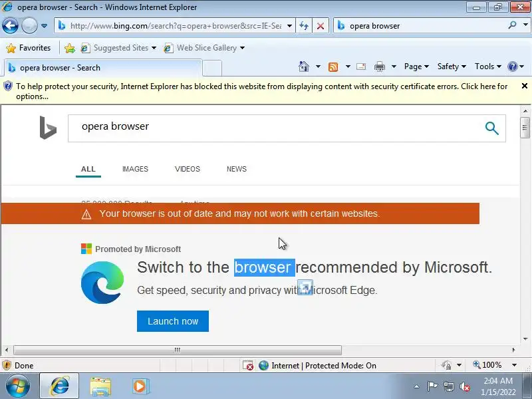
Task: Close the security information bar
Action: (x=524, y=86)
